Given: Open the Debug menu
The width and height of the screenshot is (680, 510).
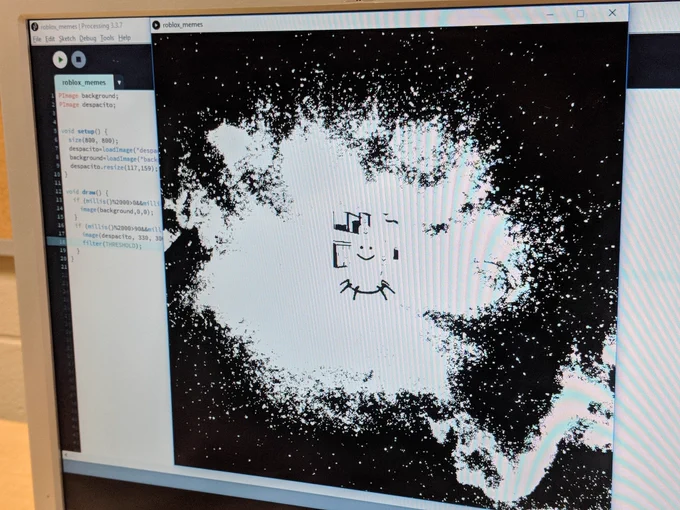Looking at the screenshot, I should point(88,38).
